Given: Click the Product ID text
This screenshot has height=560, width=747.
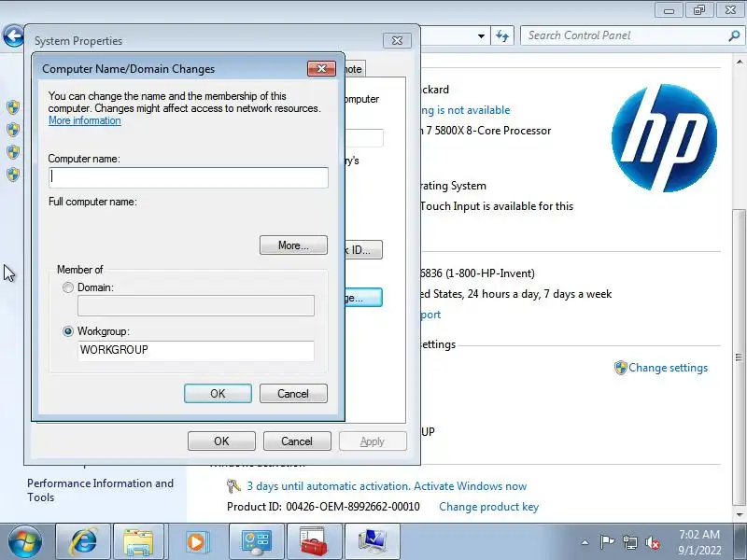Looking at the screenshot, I should point(323,507).
